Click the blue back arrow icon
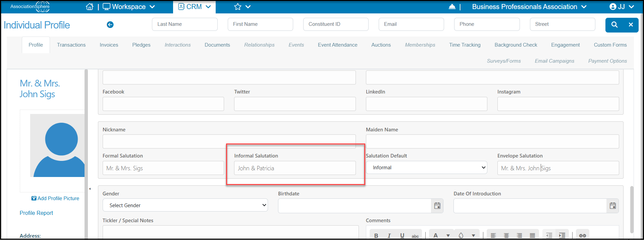This screenshot has width=644, height=240. pos(110,24)
